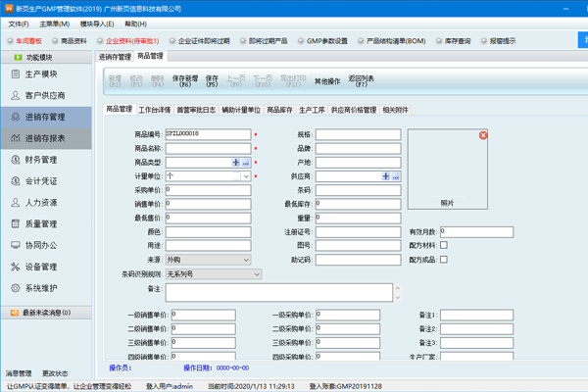
Task: Click the app logo in title bar
Action: coord(9,8)
